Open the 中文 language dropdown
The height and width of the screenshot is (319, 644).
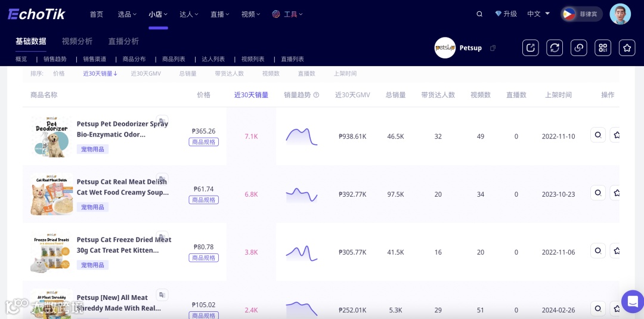click(x=538, y=14)
